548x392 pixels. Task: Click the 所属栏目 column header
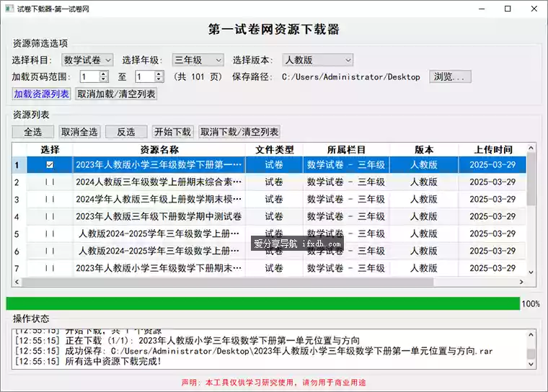click(346, 150)
